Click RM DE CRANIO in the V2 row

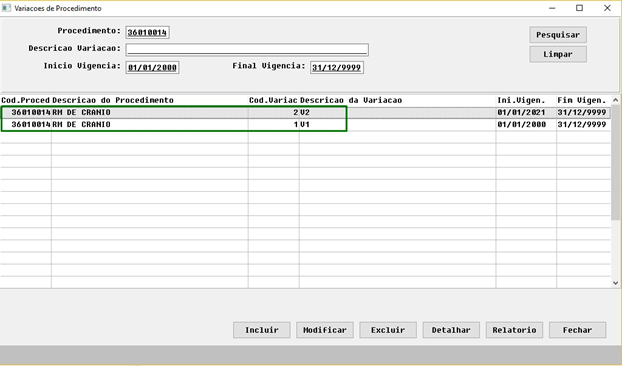[150, 113]
